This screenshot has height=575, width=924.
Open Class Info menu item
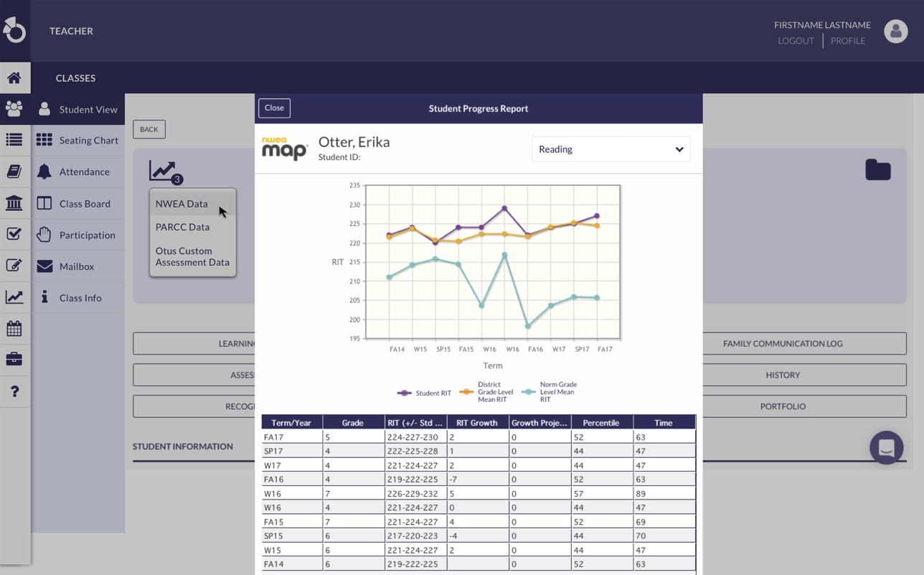click(78, 297)
